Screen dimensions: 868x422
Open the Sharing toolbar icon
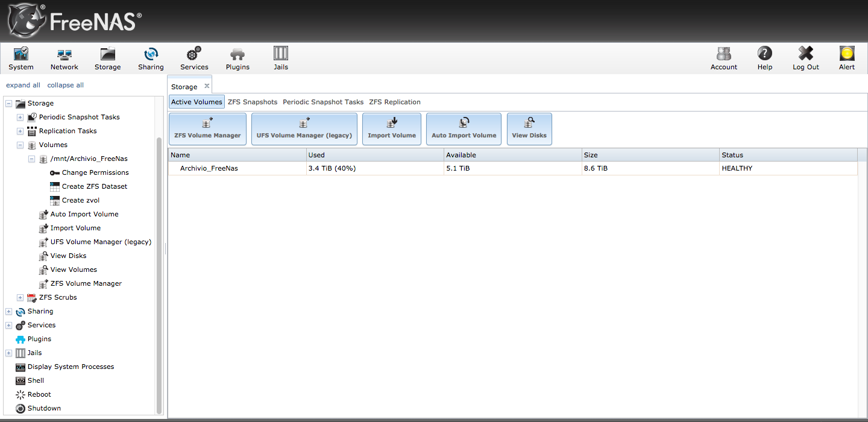click(151, 58)
